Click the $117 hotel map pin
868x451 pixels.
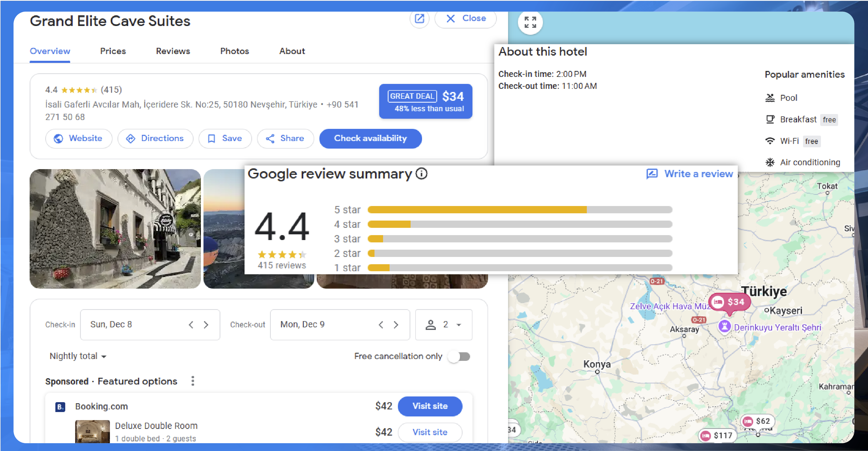[x=717, y=436]
